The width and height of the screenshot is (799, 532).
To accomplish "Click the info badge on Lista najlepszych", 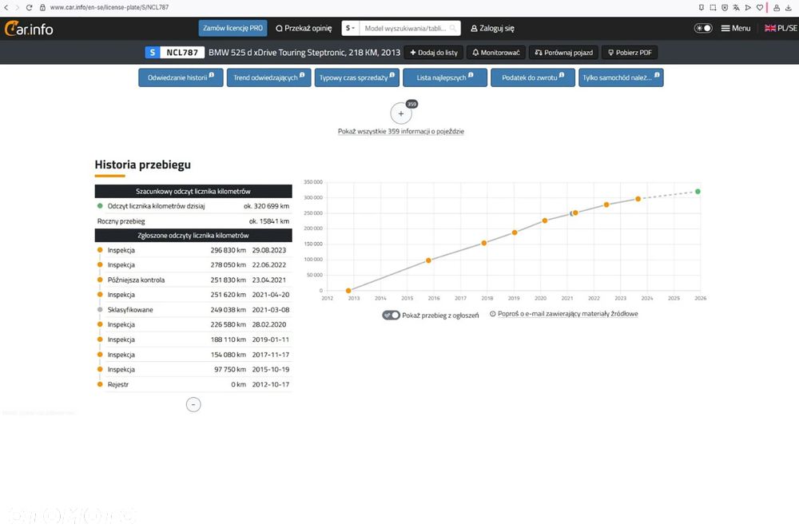I will (x=471, y=75).
